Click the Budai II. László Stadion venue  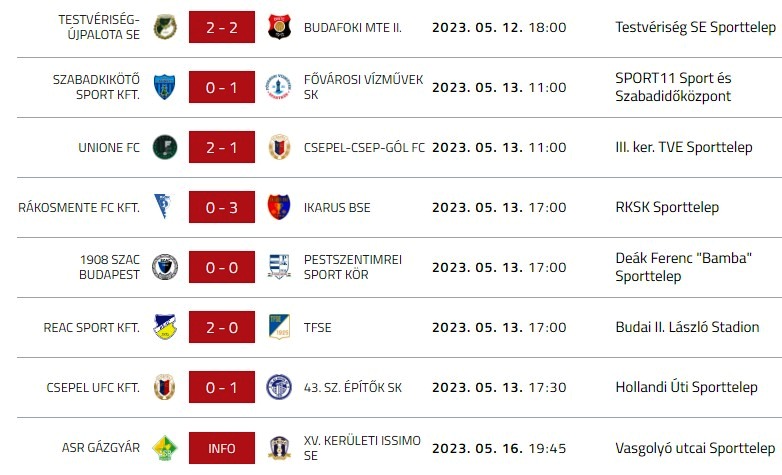pyautogui.click(x=686, y=327)
